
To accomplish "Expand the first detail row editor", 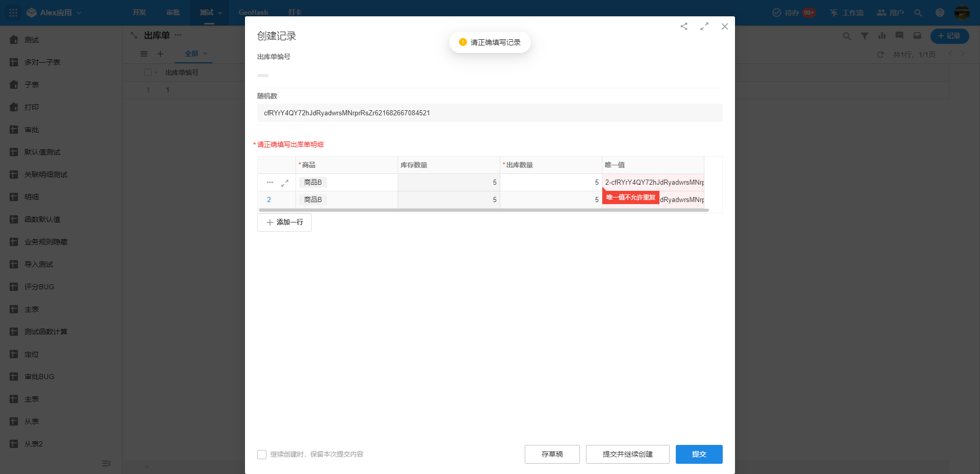I will point(285,183).
